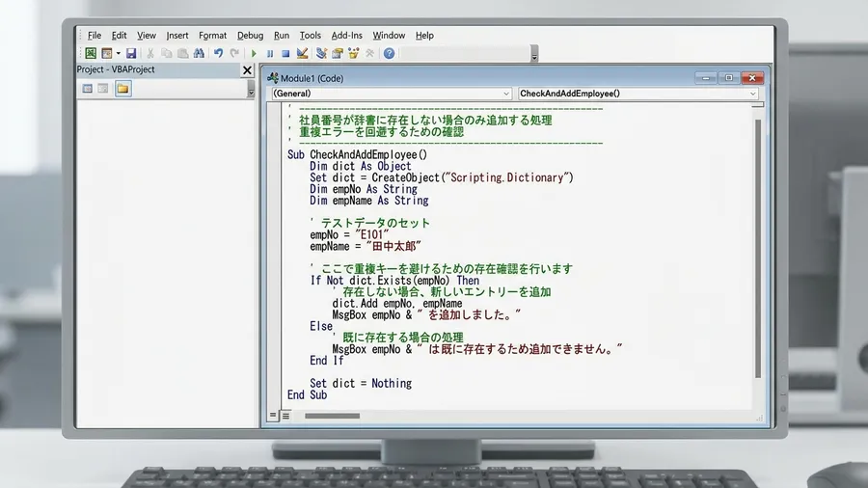This screenshot has width=868, height=488.
Task: Open Object Browser toolbar icon
Action: (x=353, y=53)
